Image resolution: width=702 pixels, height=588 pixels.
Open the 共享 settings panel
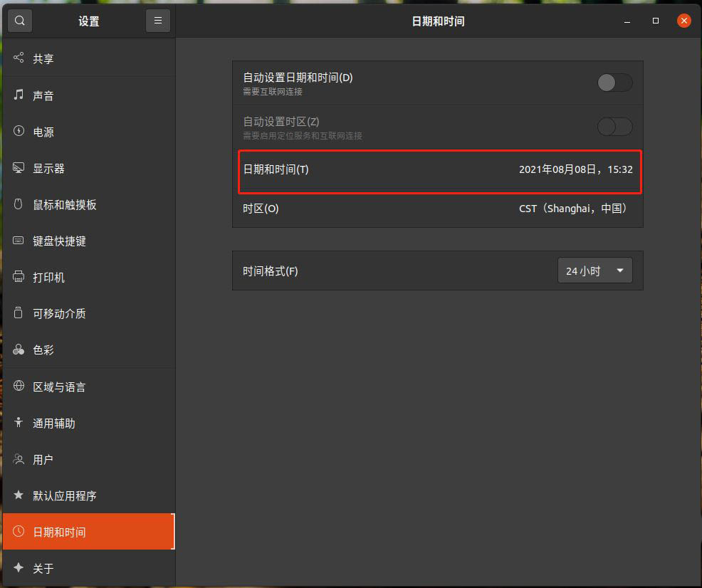tap(89, 58)
